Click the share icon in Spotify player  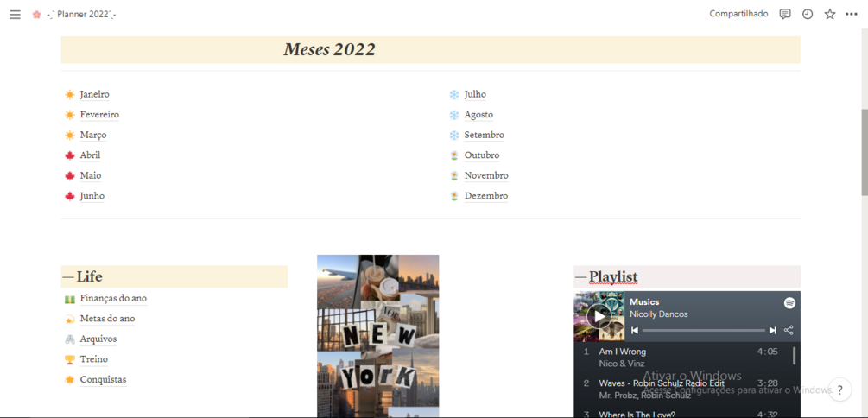point(789,330)
